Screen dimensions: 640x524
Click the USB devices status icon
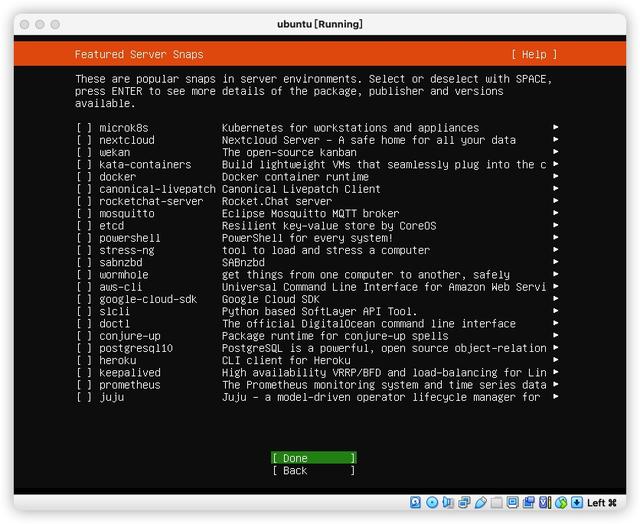(480, 502)
